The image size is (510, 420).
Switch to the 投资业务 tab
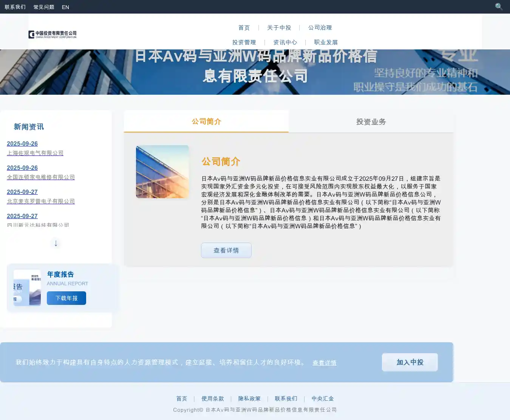371,122
